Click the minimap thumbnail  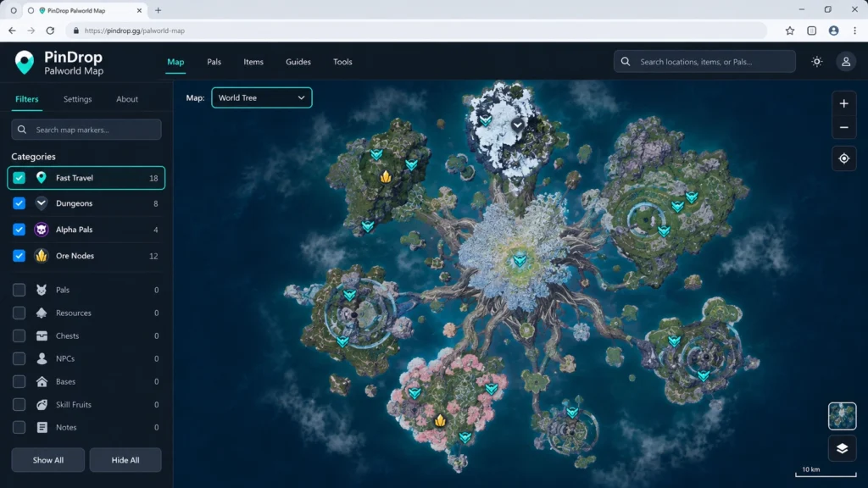tap(842, 416)
